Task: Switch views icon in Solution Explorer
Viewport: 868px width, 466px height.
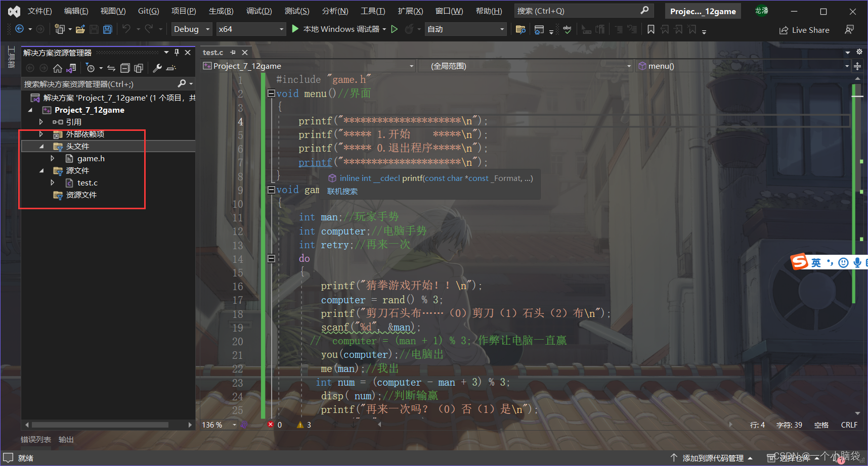Action: (x=71, y=68)
